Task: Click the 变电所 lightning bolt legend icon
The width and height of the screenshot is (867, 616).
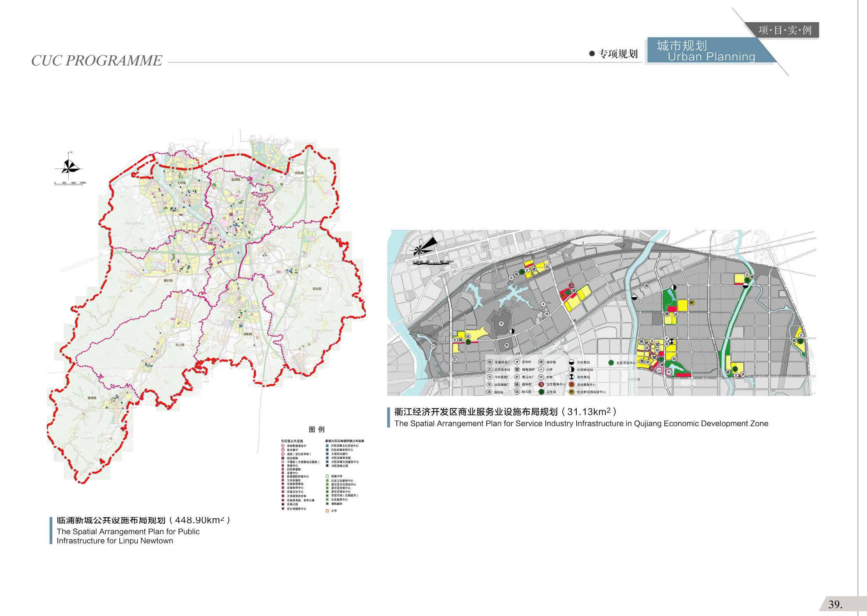Action: point(517,362)
